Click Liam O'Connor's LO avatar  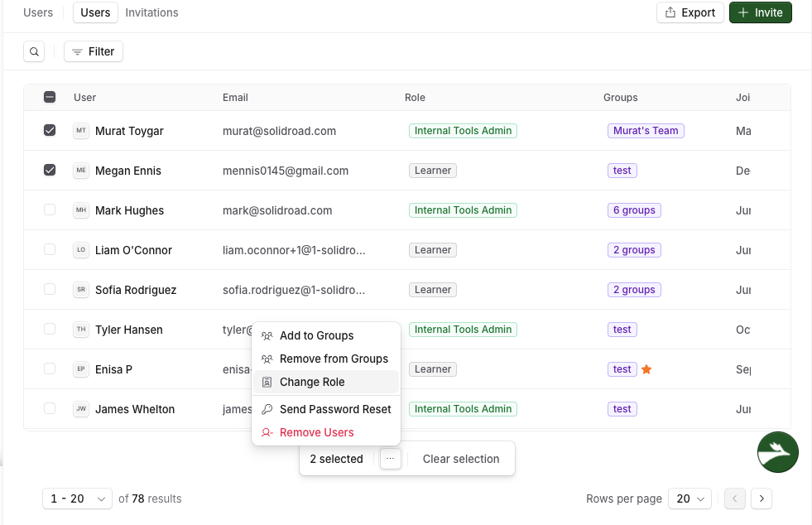click(x=81, y=250)
